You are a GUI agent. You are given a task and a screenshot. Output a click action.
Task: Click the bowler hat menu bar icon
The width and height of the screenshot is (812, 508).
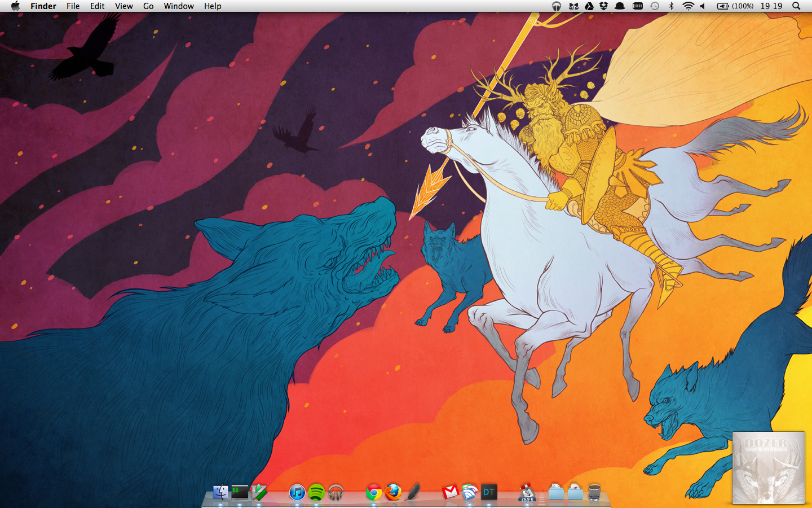(x=620, y=6)
